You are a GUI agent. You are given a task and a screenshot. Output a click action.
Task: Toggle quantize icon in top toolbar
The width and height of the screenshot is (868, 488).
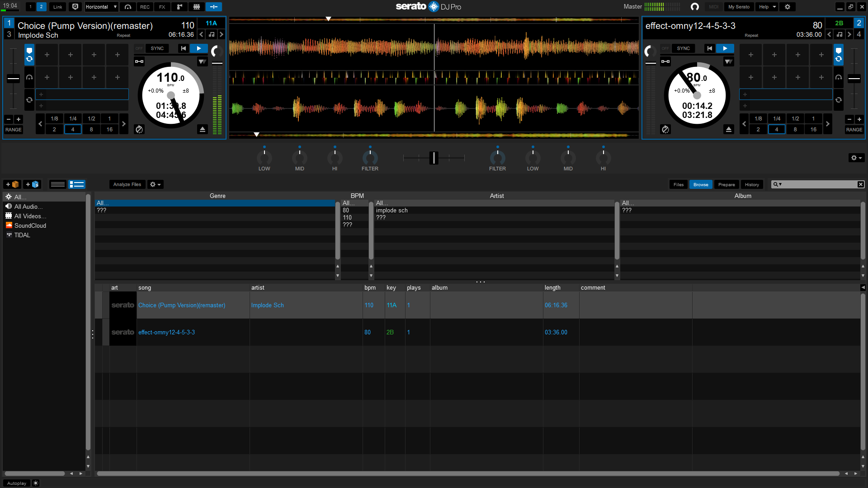pos(75,7)
